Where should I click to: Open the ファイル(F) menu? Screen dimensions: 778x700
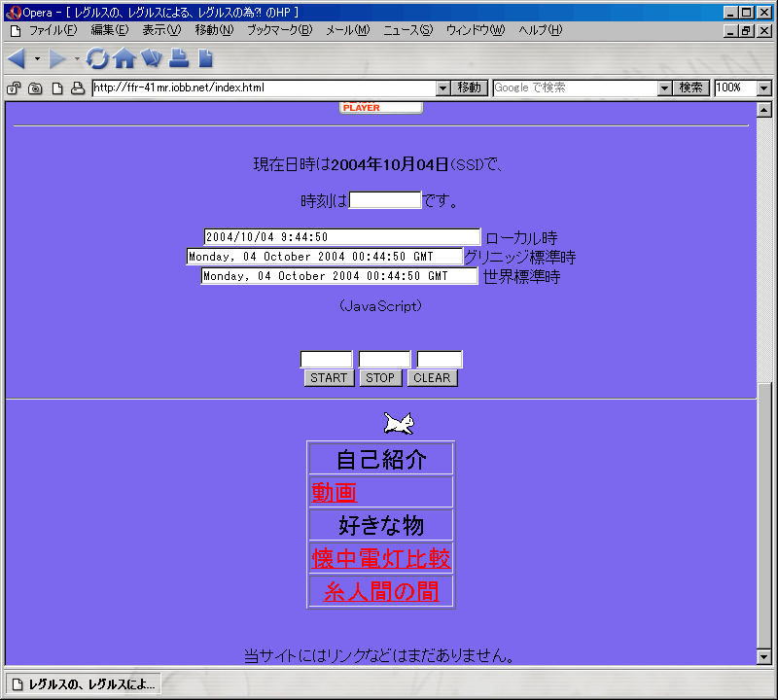click(x=53, y=30)
